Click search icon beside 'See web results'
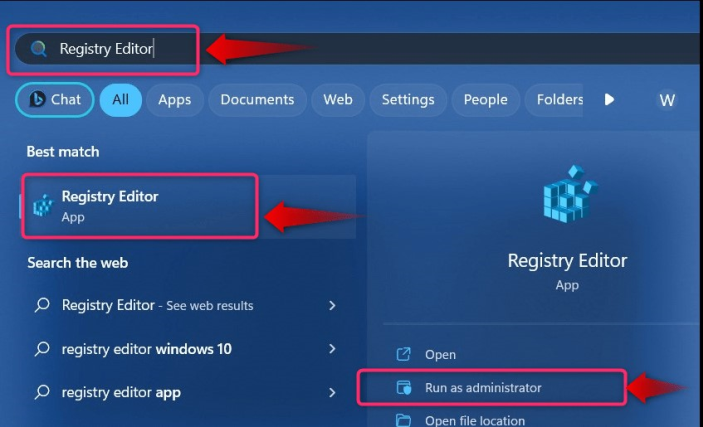Viewport: 703px width, 427px height. click(42, 306)
